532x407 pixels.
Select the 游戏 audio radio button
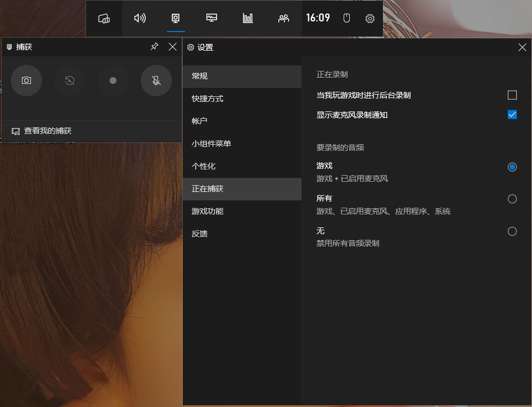pos(512,167)
